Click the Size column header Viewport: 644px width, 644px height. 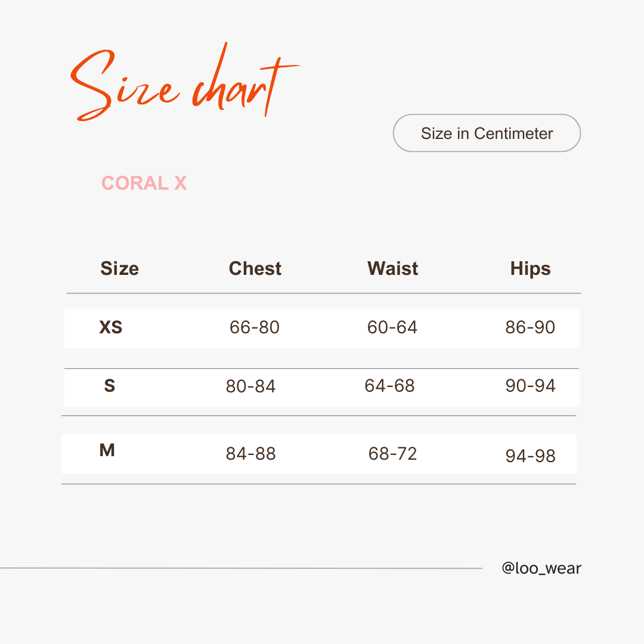pos(119,268)
